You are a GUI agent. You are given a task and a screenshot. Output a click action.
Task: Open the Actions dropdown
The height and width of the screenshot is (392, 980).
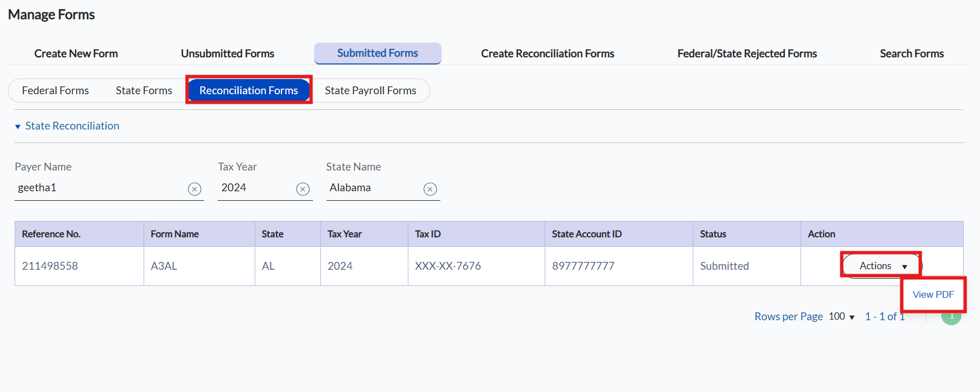click(x=881, y=266)
